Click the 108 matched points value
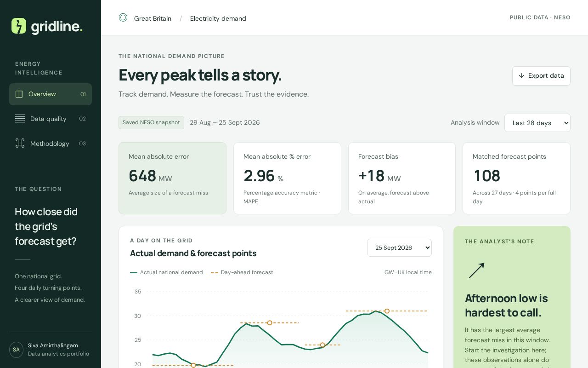Viewport: 588px width, 368px height. point(486,176)
